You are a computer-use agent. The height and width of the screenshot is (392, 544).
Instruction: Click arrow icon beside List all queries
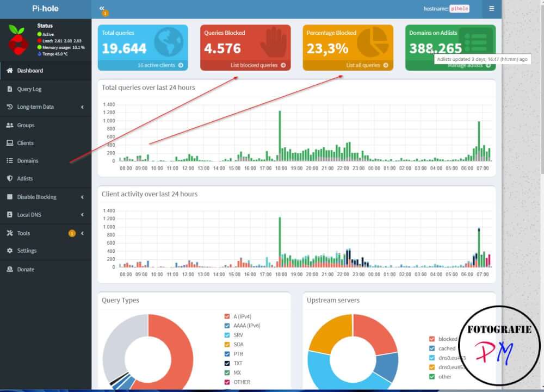point(386,65)
